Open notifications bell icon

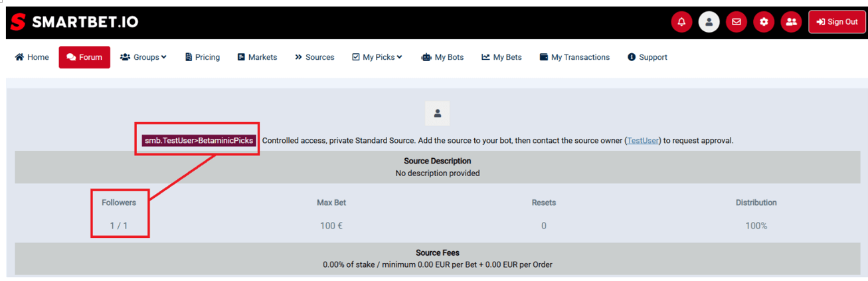pos(681,22)
